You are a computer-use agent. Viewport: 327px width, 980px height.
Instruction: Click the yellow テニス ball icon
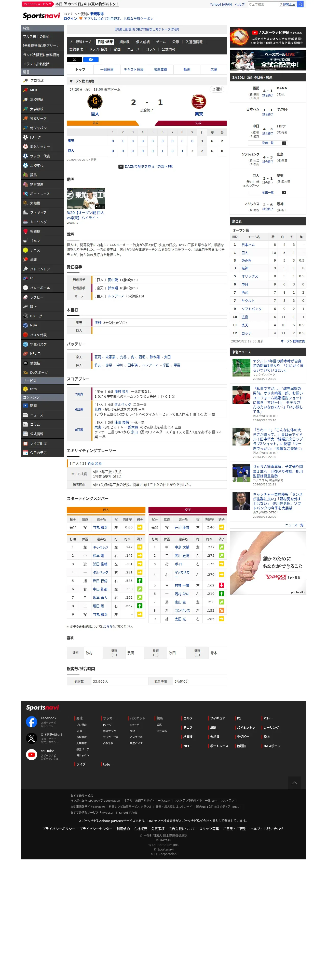tap(25, 250)
